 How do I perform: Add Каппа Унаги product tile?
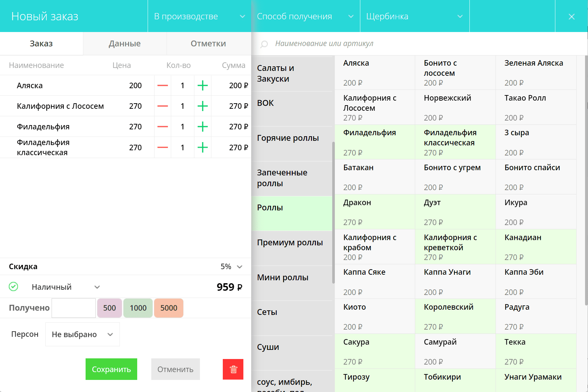pos(455,282)
